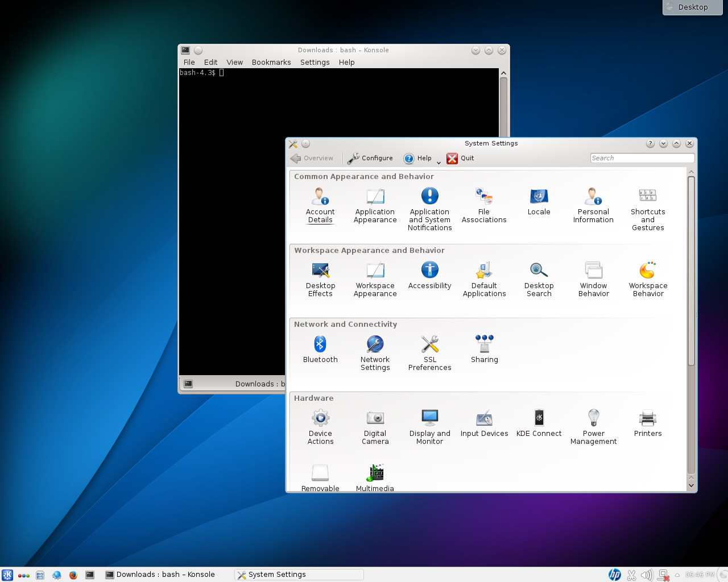Open Application Appearance module
Viewport: 728px width, 582px height.
[x=375, y=206]
